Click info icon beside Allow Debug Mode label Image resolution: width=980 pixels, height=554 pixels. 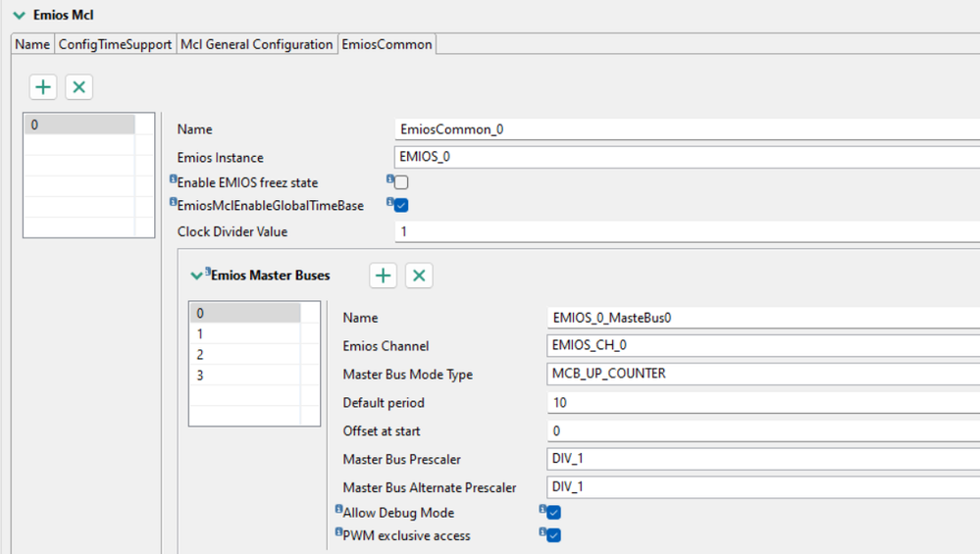click(x=339, y=510)
